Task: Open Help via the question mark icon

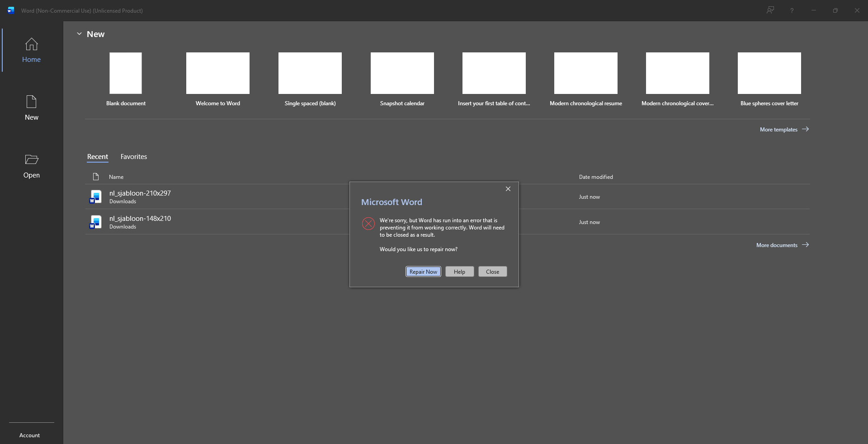Action: coord(792,10)
